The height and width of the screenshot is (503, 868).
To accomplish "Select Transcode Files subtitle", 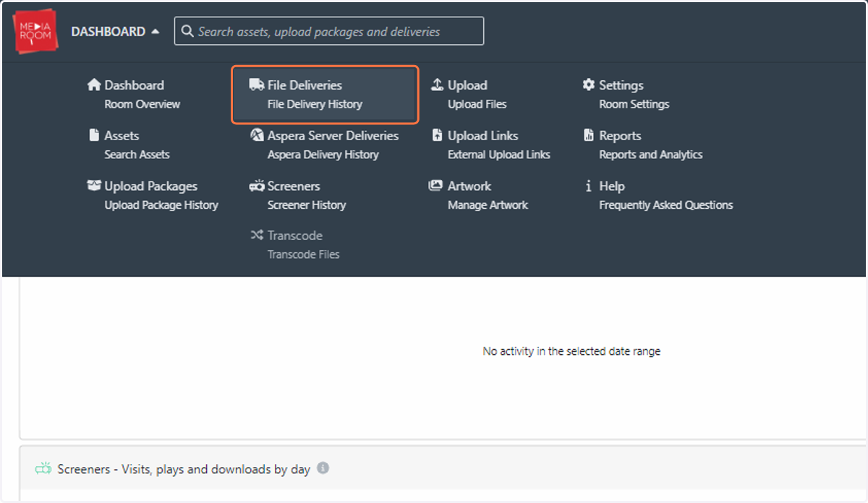I will tap(304, 254).
